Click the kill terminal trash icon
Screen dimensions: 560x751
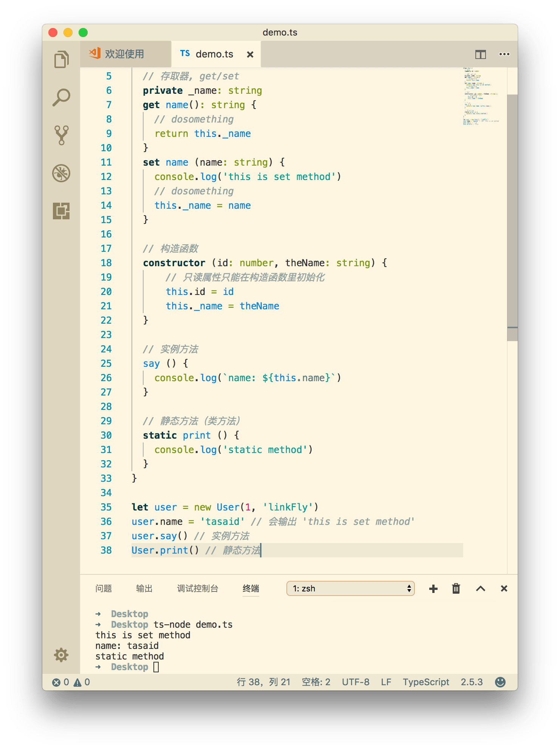pyautogui.click(x=456, y=588)
